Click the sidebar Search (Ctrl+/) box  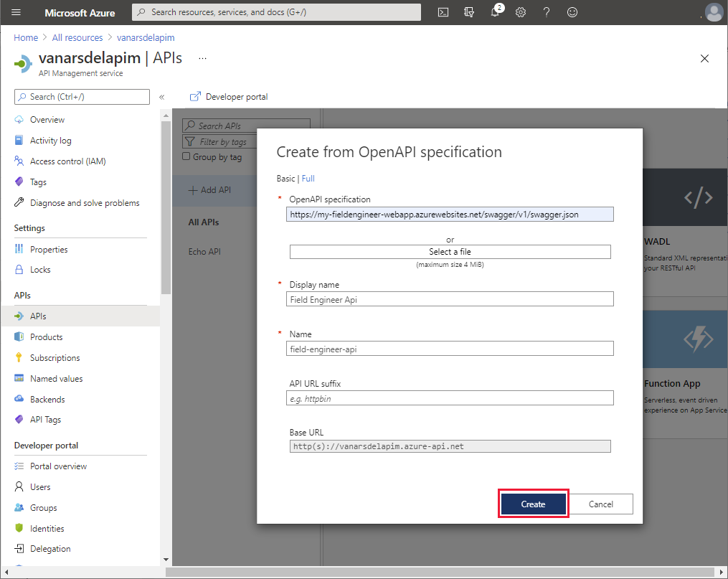(82, 97)
